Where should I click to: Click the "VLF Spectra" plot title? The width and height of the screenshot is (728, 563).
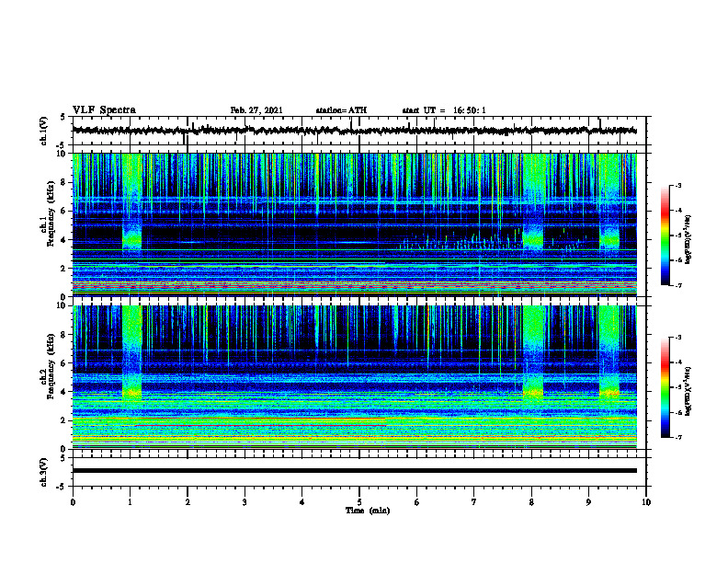click(104, 110)
